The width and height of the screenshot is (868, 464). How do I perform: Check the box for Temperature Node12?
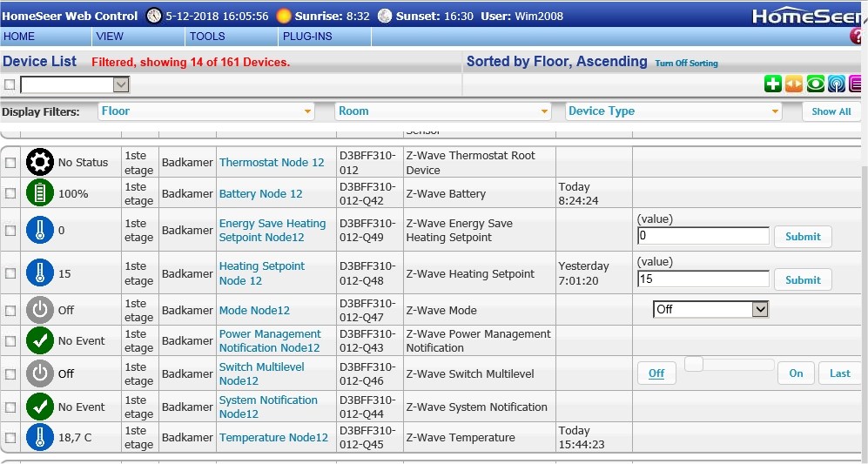(10, 437)
